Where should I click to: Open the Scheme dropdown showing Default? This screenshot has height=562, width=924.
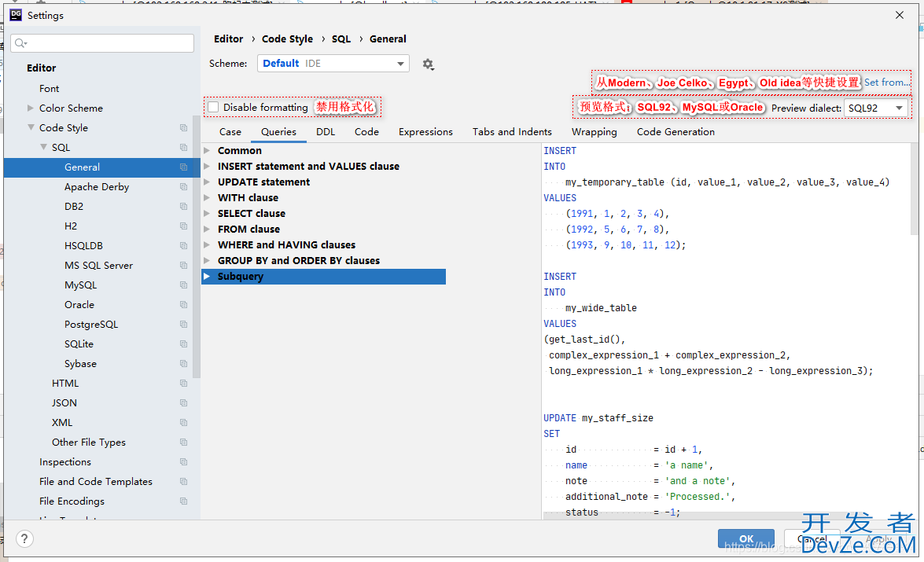click(333, 63)
